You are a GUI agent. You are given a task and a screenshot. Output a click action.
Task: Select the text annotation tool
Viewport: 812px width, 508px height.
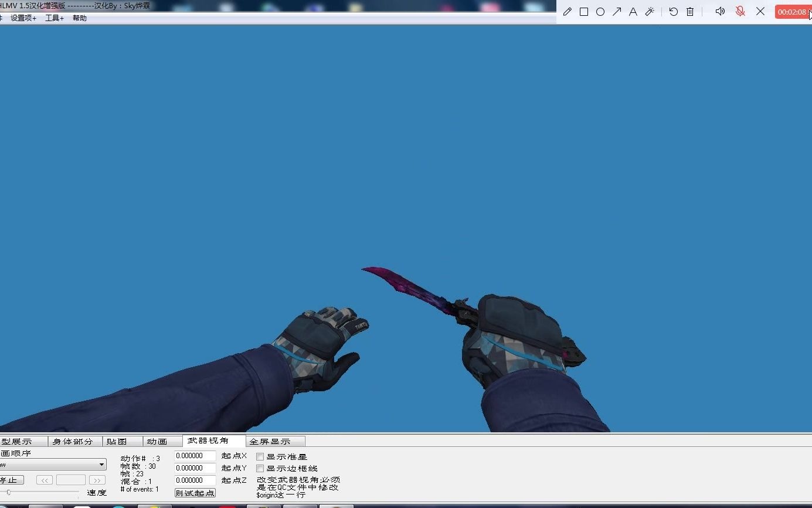pyautogui.click(x=633, y=11)
